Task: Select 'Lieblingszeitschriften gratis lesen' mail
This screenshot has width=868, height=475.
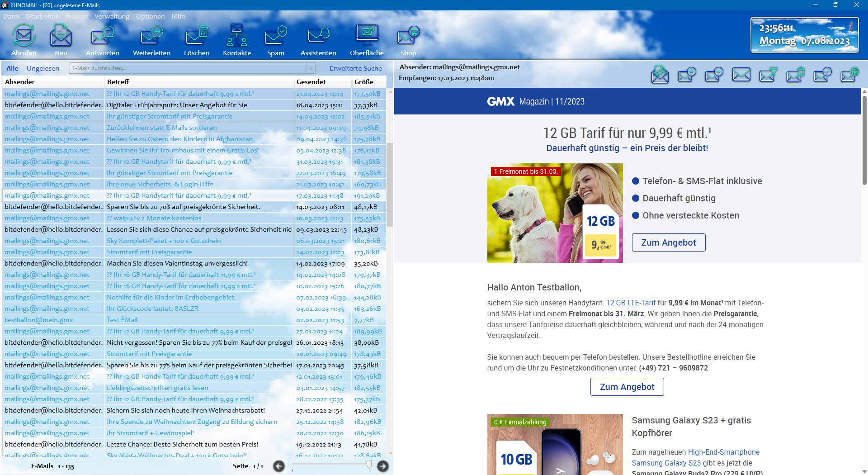Action: click(x=194, y=388)
